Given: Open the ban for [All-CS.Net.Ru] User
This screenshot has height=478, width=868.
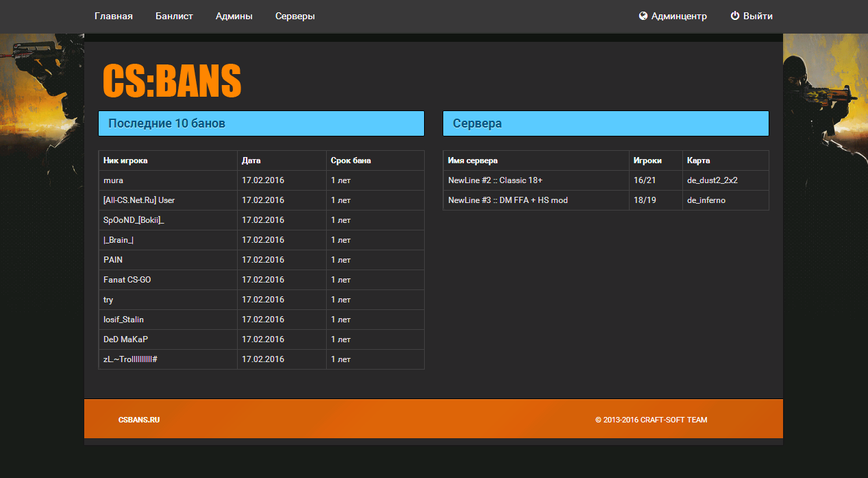Looking at the screenshot, I should coord(261,200).
